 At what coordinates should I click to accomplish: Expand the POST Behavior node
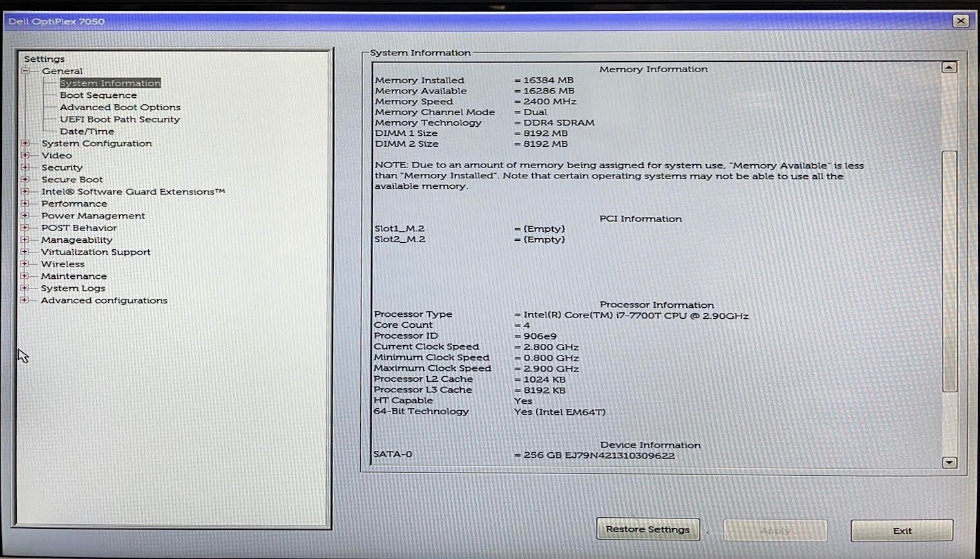25,227
